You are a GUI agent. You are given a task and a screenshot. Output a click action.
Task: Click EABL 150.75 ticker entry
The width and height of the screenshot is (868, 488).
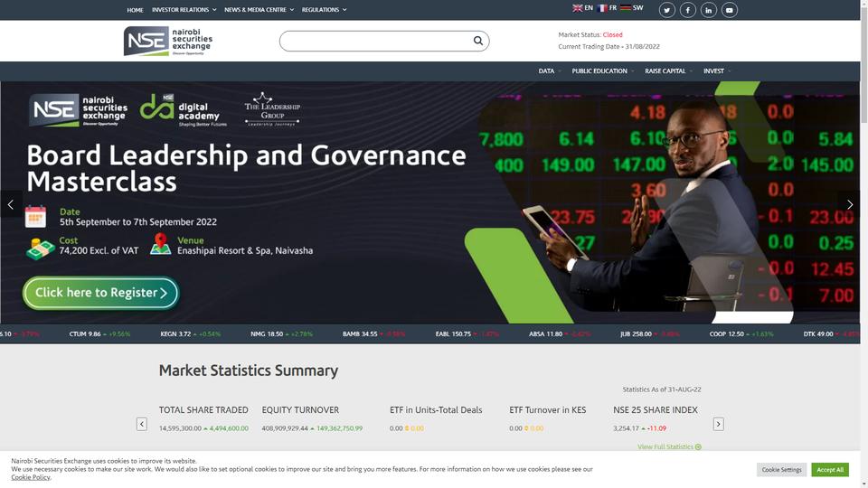[467, 333]
